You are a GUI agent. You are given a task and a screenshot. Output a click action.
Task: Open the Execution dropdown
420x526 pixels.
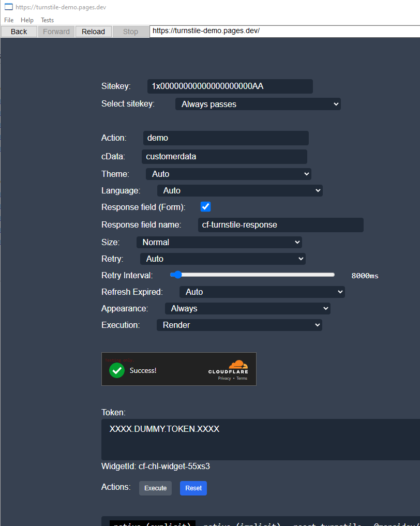[239, 325]
